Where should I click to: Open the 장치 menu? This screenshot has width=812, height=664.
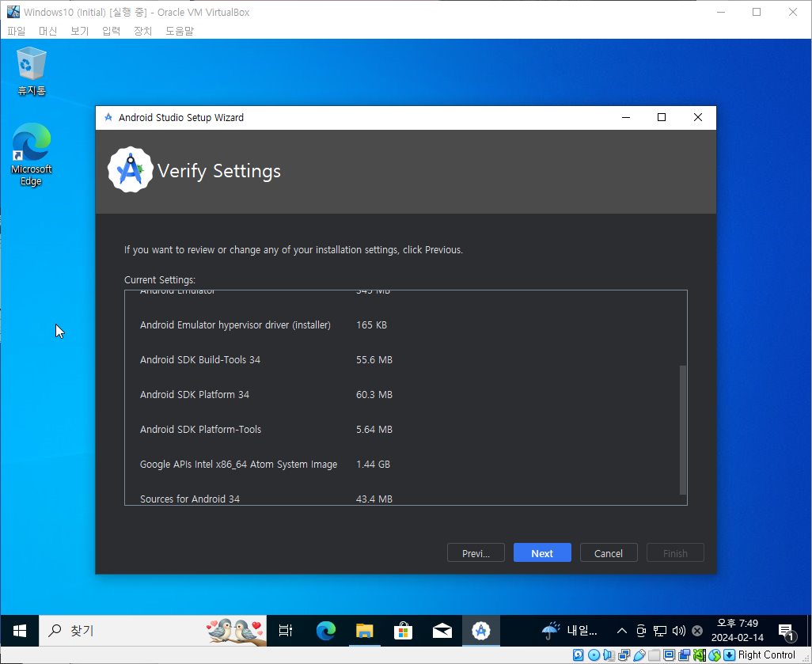142,31
